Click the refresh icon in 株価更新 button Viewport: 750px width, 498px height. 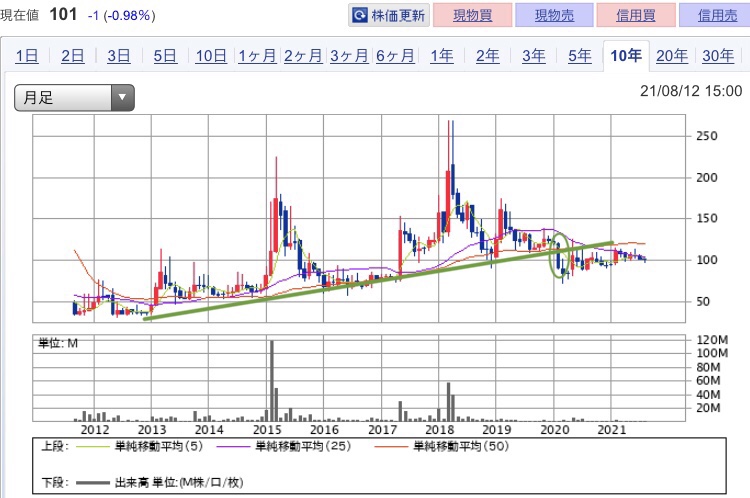[x=360, y=15]
